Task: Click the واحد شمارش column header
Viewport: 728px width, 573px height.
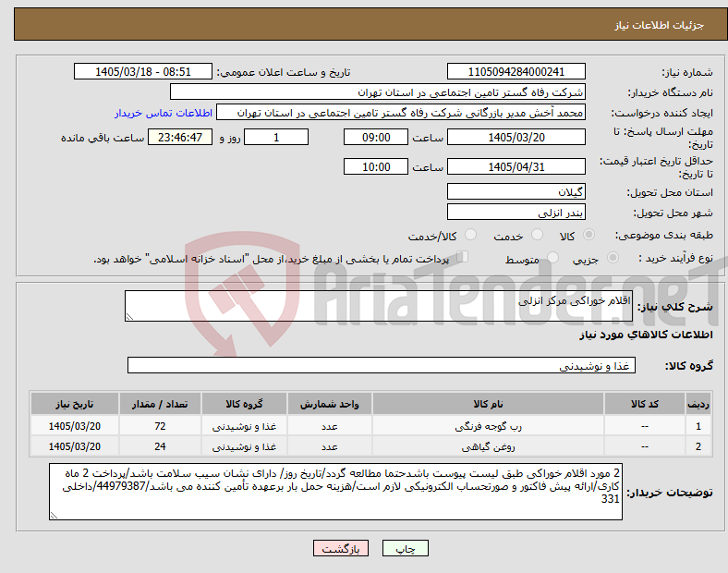Action: 329,404
